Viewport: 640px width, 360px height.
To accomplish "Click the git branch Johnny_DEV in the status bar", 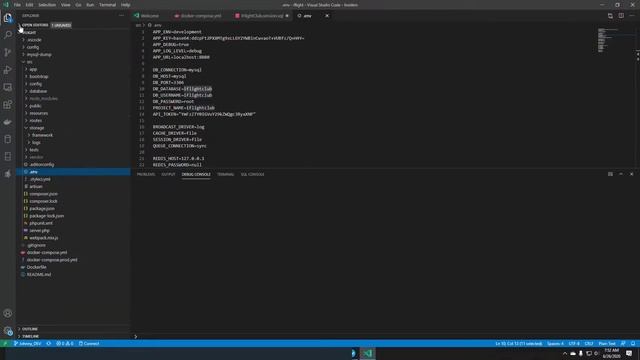I will click(x=28, y=344).
